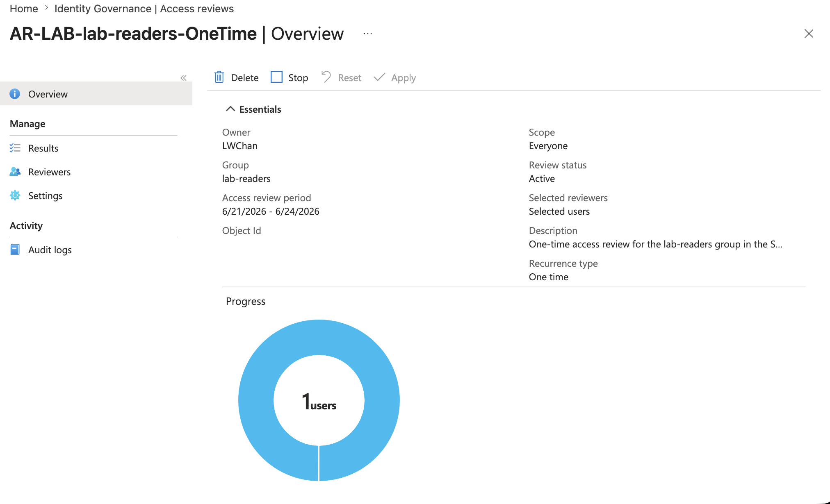Select the Overview menu item
This screenshot has height=504, width=830.
tap(96, 94)
